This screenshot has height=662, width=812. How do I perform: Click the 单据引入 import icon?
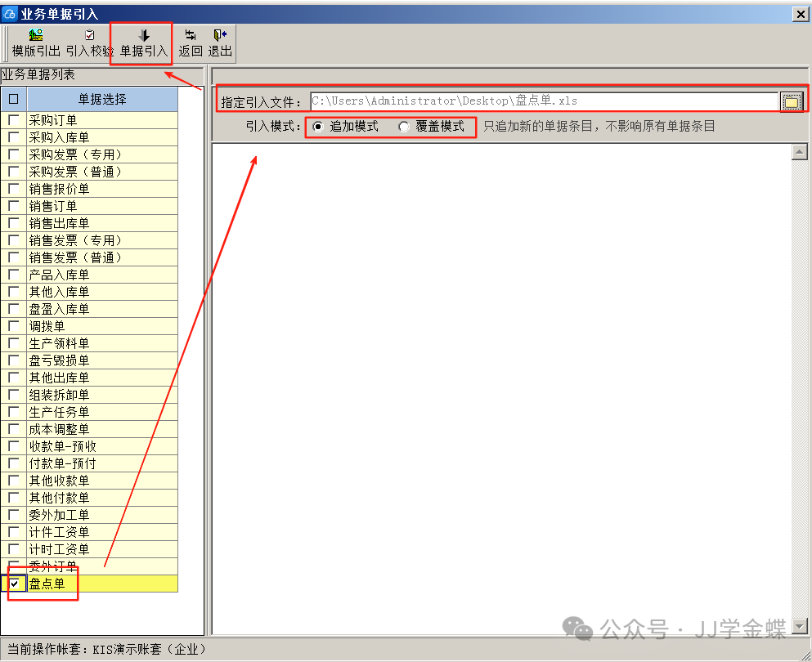[x=144, y=35]
